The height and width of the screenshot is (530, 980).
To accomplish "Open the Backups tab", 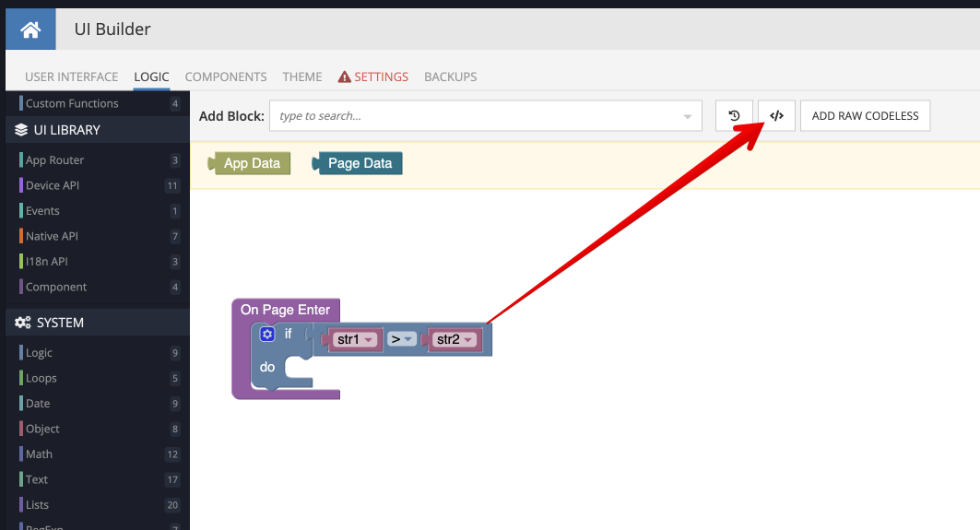I will (x=450, y=77).
